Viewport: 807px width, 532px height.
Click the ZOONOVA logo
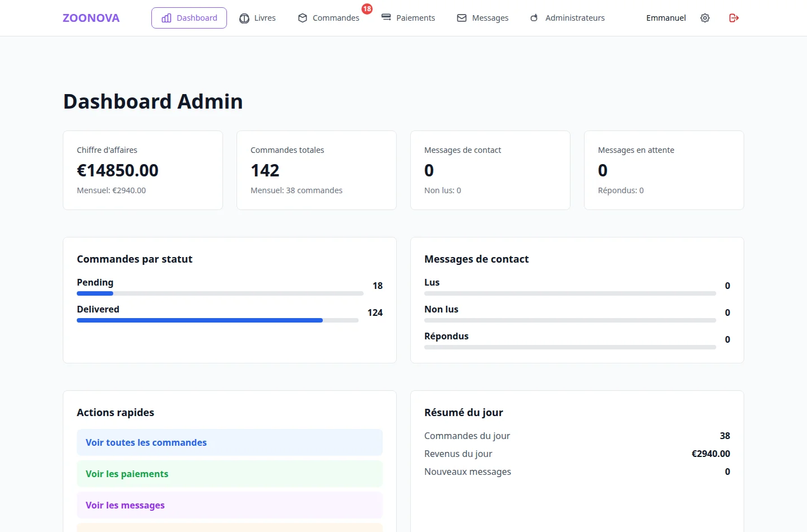pyautogui.click(x=91, y=18)
